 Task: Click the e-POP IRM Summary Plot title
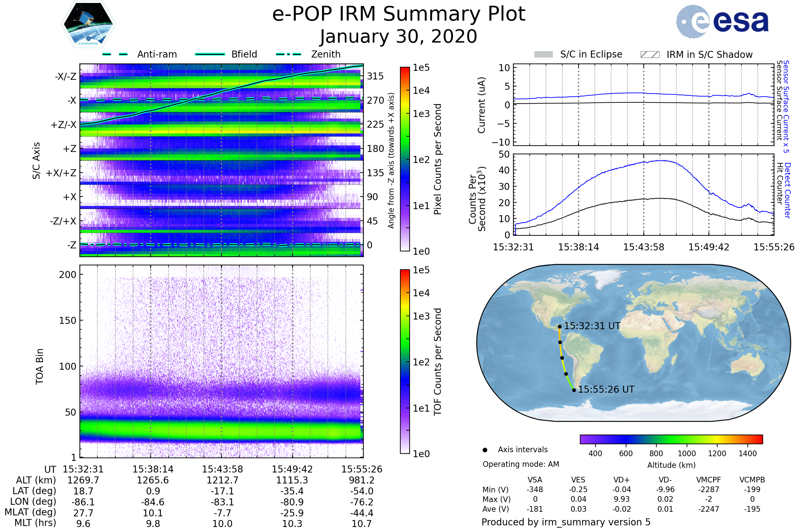[x=399, y=14]
